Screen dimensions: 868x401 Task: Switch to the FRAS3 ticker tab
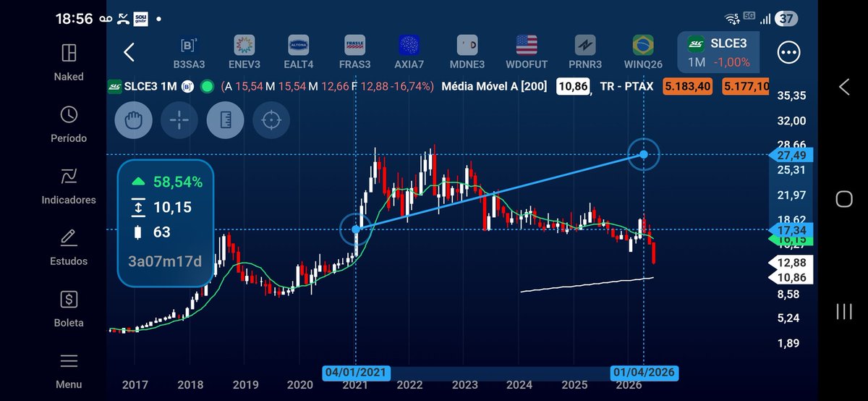click(354, 52)
